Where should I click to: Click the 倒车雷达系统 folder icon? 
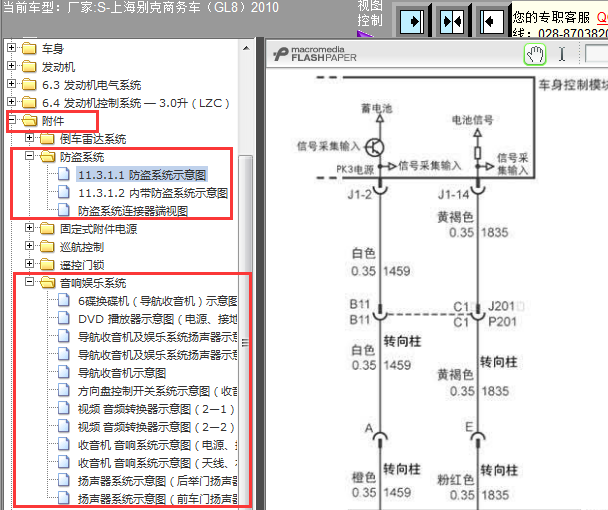point(47,138)
